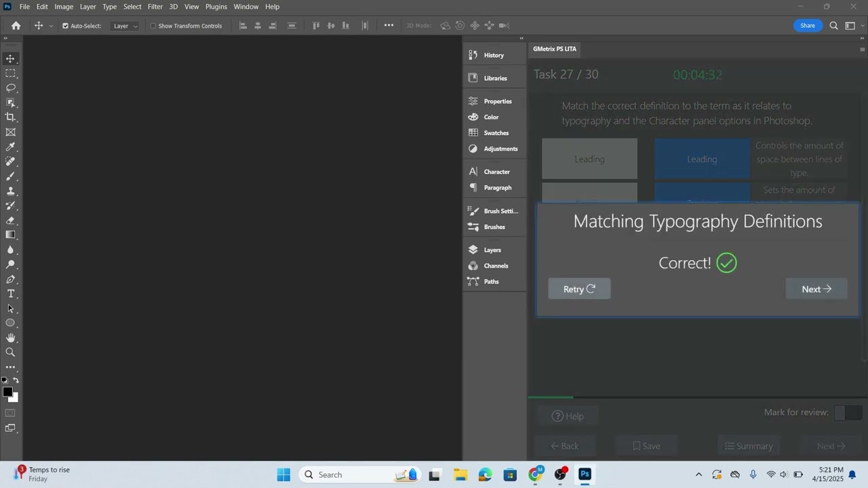Image resolution: width=868 pixels, height=488 pixels.
Task: Select the Eraser tool
Action: (10, 220)
